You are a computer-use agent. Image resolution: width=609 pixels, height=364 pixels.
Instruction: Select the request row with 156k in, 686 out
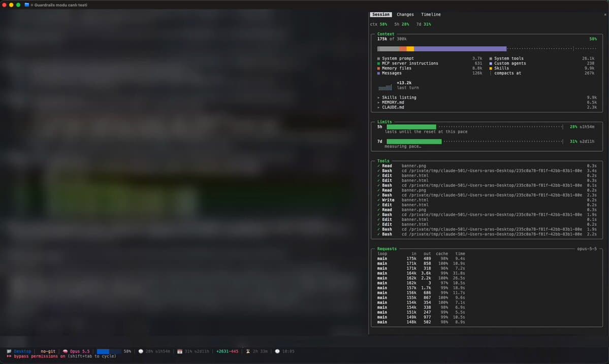pyautogui.click(x=421, y=293)
